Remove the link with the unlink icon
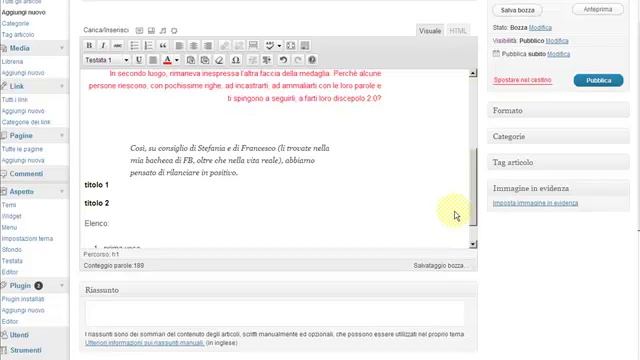 [239, 45]
